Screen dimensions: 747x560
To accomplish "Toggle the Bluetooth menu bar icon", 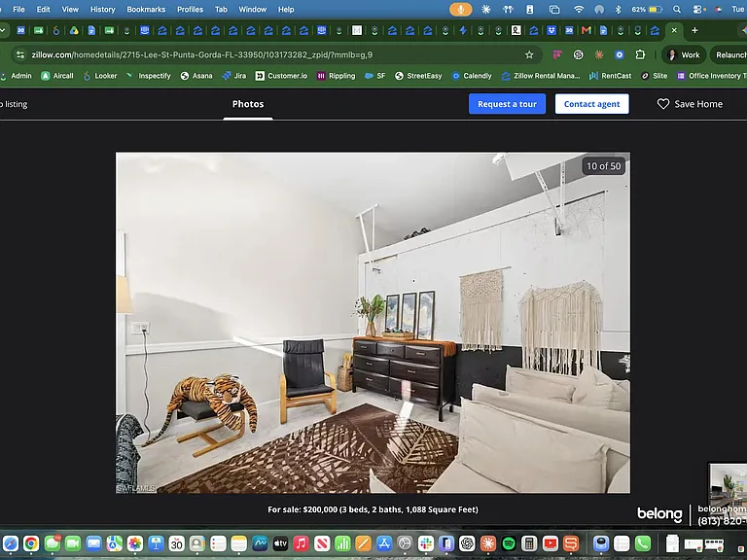I will coord(618,9).
